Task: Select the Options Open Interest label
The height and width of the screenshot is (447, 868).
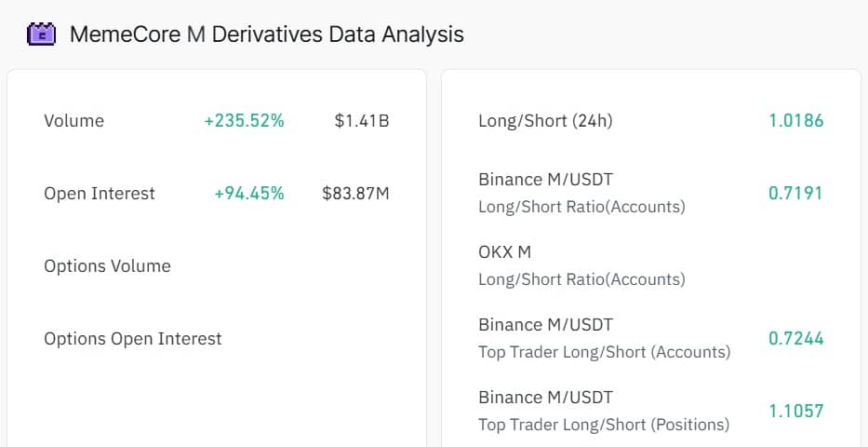Action: coord(132,339)
